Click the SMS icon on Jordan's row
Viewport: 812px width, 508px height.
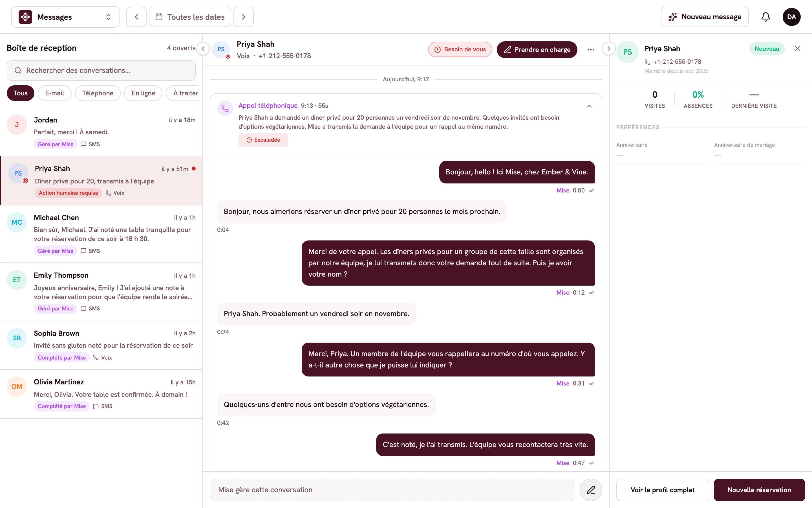83,144
